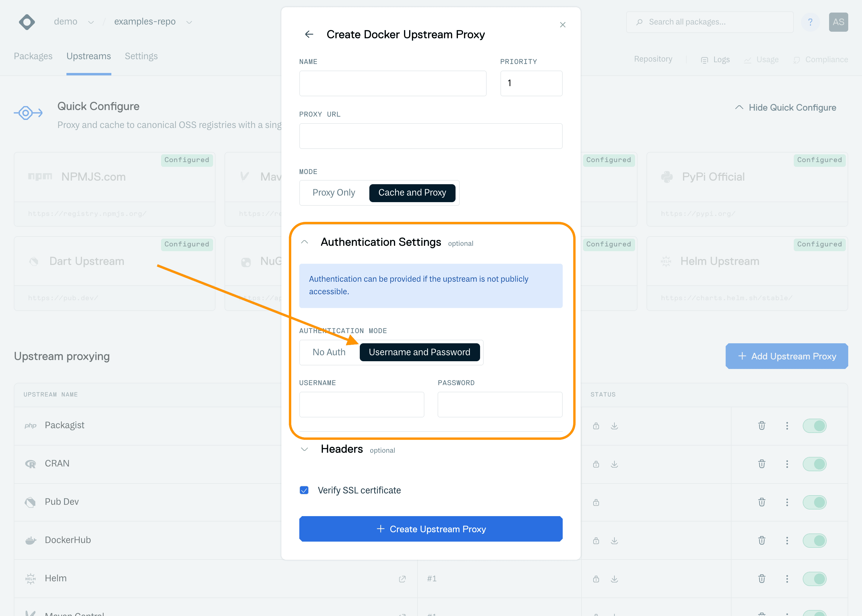Toggle the Packagist upstream switch off

coord(814,426)
